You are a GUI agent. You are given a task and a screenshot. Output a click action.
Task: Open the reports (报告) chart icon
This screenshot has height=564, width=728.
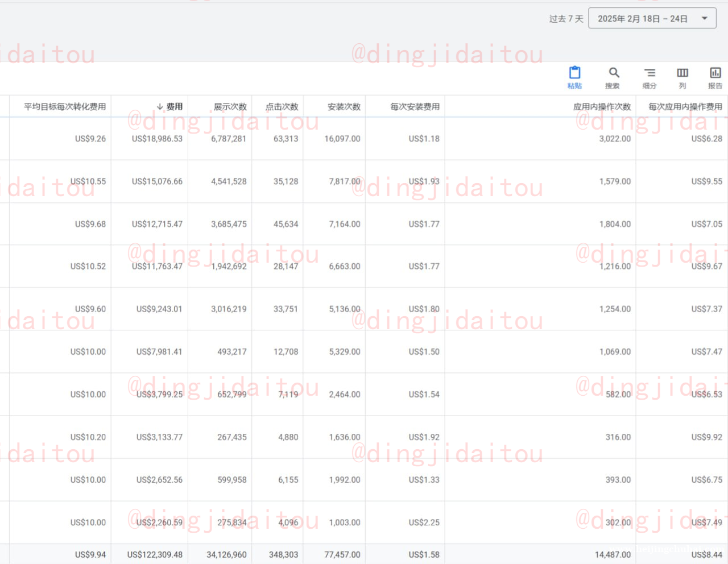715,73
